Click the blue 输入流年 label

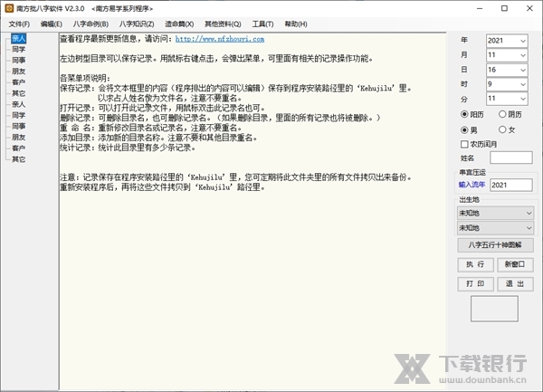coord(472,185)
